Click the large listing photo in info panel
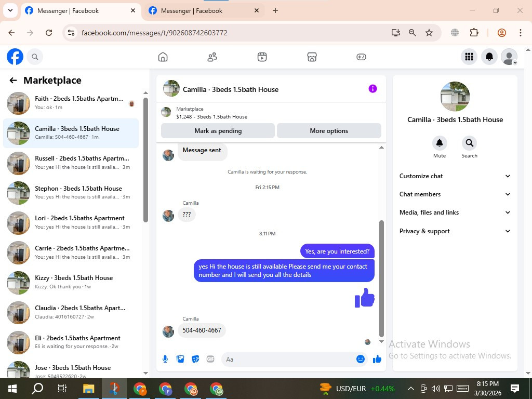Image resolution: width=532 pixels, height=399 pixels. (455, 96)
